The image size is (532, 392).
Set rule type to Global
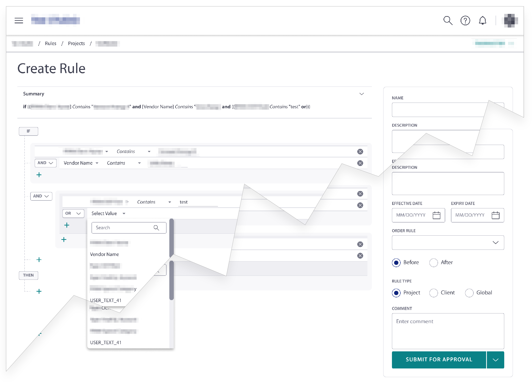click(469, 293)
